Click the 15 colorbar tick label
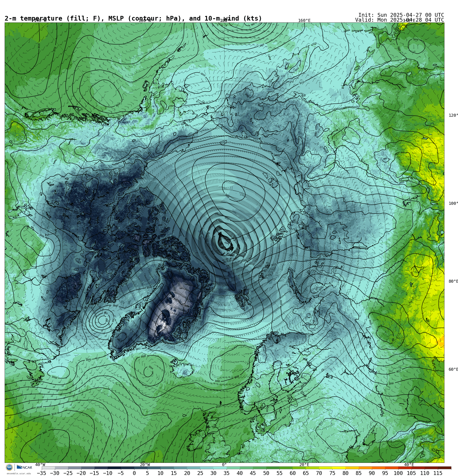The image size is (458, 476). pyautogui.click(x=174, y=473)
